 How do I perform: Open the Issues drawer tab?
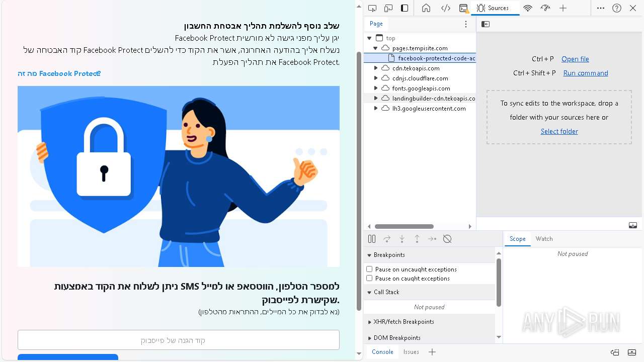[411, 352]
